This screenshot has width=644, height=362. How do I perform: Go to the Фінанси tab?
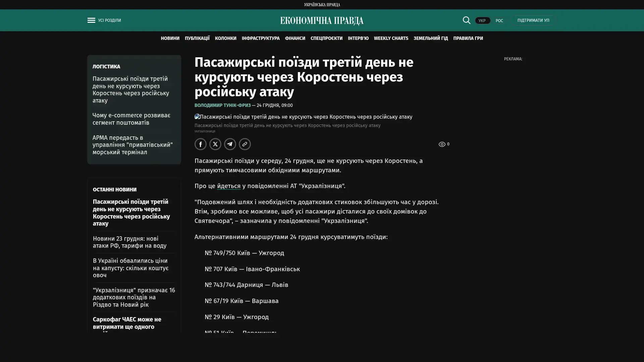pos(295,38)
